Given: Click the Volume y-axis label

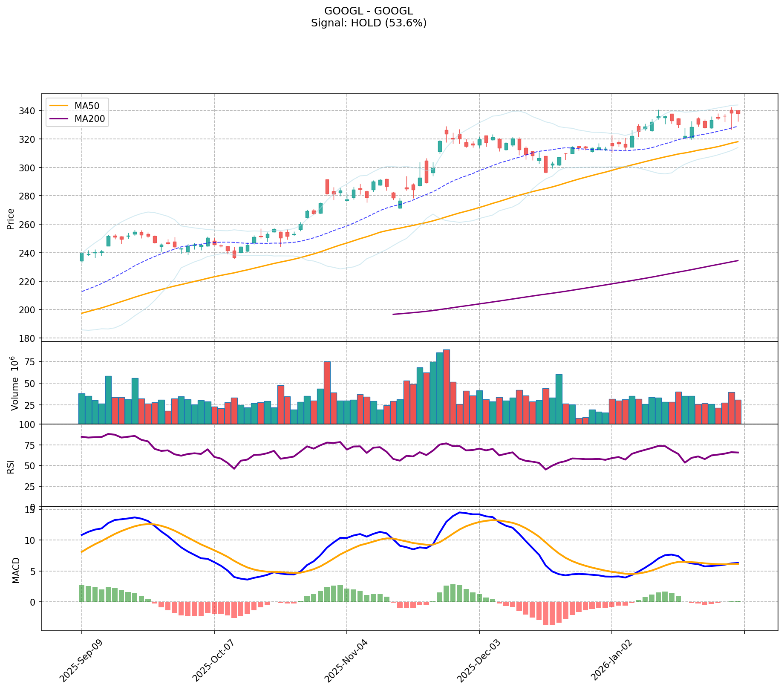Looking at the screenshot, I should tap(15, 383).
